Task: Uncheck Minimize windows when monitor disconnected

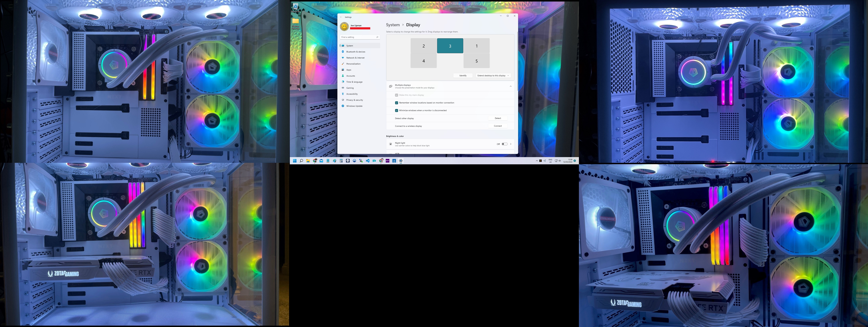Action: click(x=397, y=110)
